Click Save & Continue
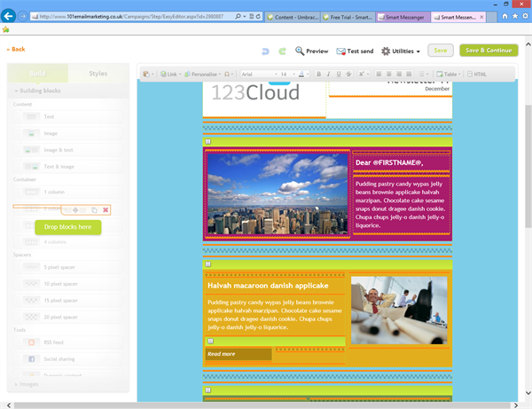Viewport: 532px width, 409px height. pos(489,51)
